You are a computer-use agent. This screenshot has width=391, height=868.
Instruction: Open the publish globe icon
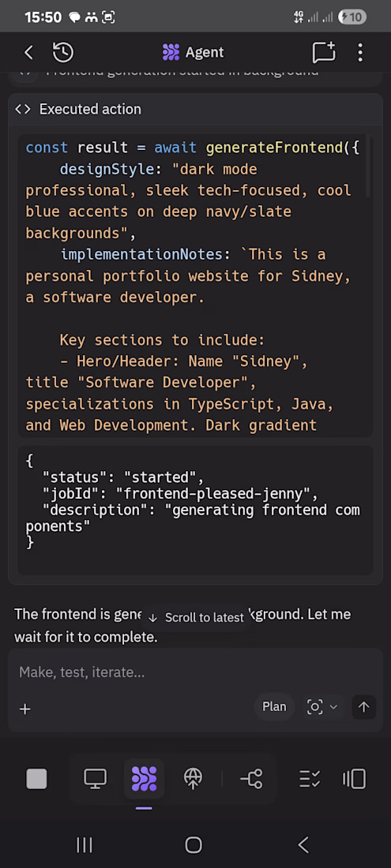point(194,778)
